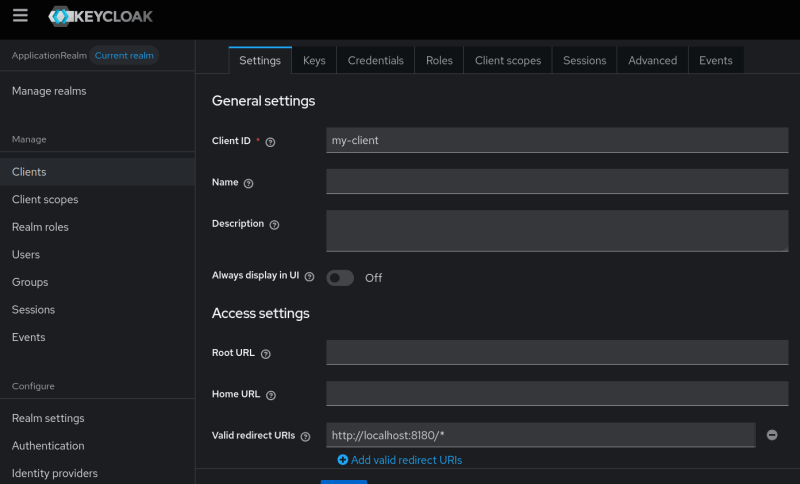View the client's Sessions tab
800x484 pixels.
coord(585,60)
